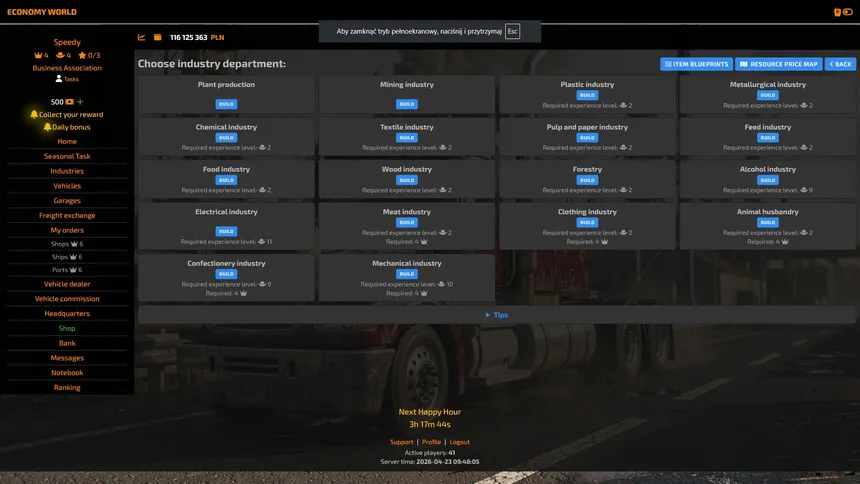
Task: Build Plant production department
Action: pyautogui.click(x=226, y=104)
